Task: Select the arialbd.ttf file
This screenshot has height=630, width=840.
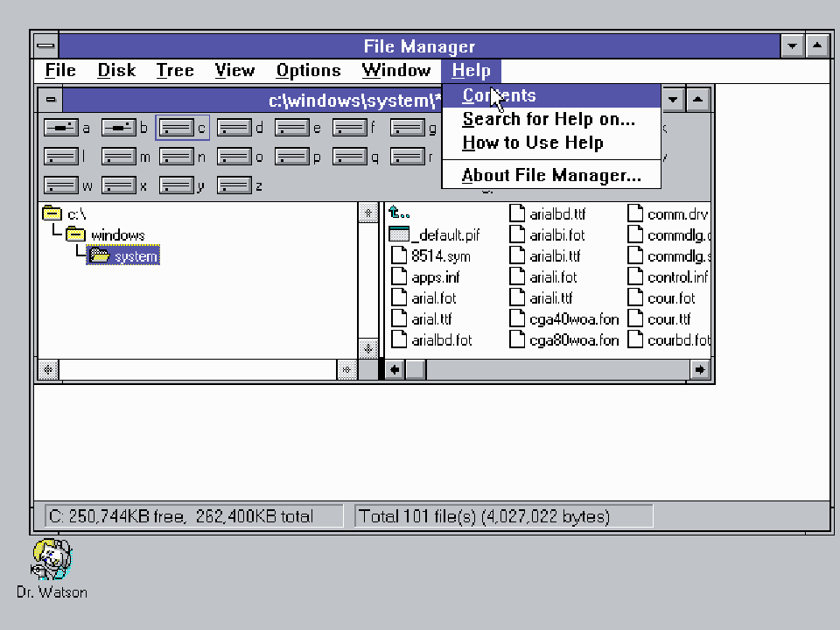Action: (548, 213)
